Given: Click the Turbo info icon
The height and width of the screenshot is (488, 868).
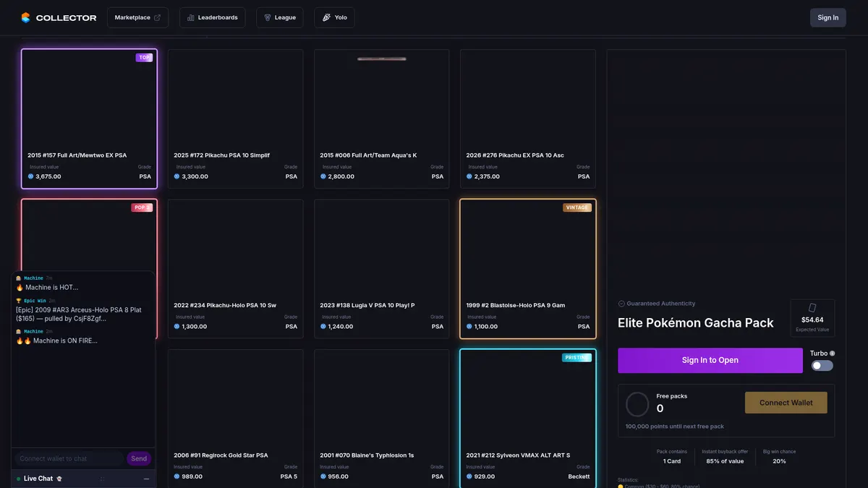Looking at the screenshot, I should (x=833, y=354).
